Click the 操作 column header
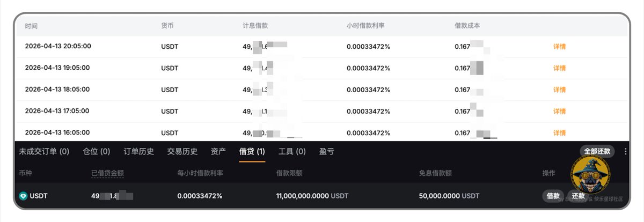644x222 pixels. (x=549, y=174)
